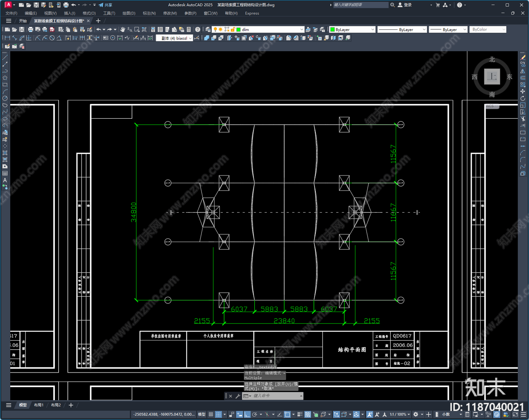529x420 pixels.
Task: Click the Help question mark toolbar icon
Action: click(x=198, y=29)
